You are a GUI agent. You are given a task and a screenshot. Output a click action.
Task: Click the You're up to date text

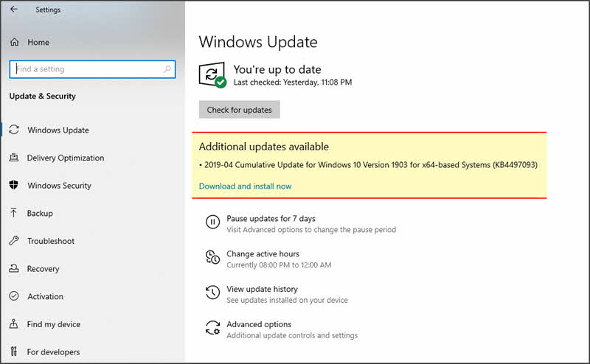[x=277, y=69]
